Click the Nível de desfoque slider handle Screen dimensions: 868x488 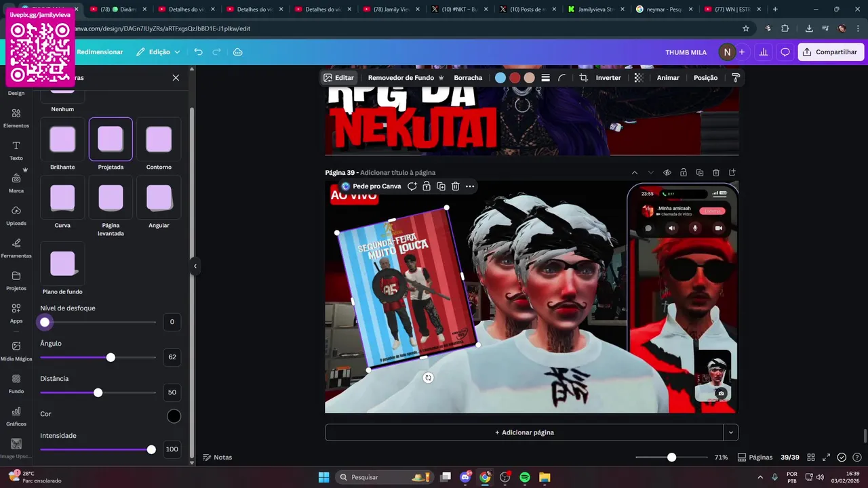(x=45, y=322)
